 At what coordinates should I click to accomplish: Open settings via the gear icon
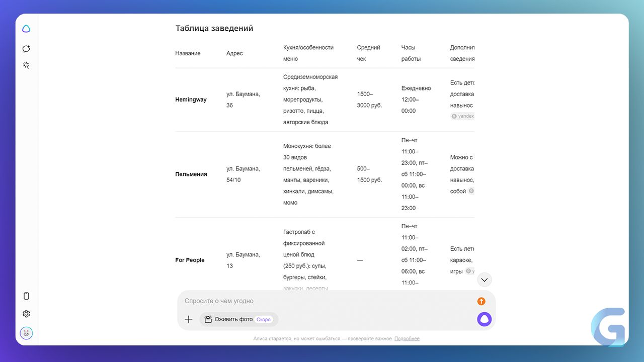26,314
